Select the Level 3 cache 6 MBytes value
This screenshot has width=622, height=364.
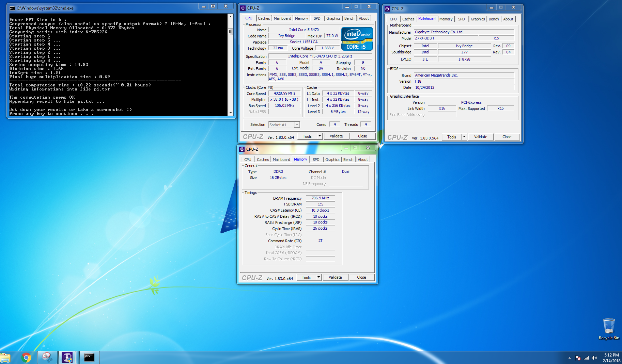338,112
